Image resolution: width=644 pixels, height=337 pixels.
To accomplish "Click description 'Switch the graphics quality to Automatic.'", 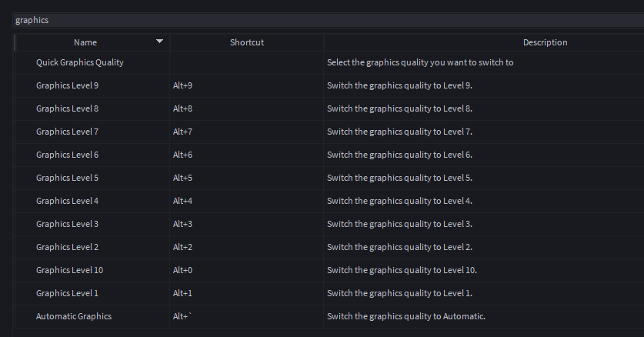I will point(406,316).
